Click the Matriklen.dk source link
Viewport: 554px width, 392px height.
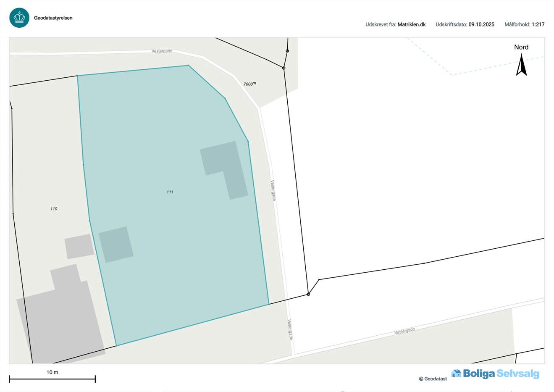411,24
